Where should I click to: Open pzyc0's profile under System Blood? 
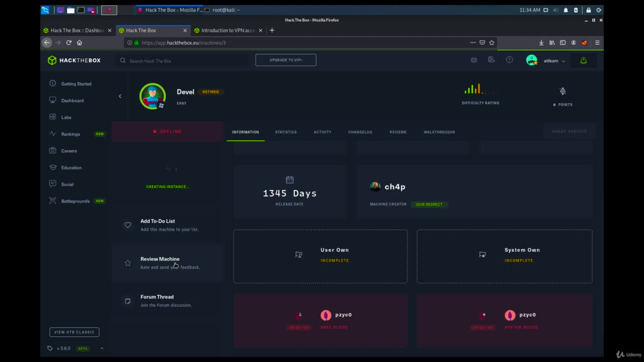520,315
